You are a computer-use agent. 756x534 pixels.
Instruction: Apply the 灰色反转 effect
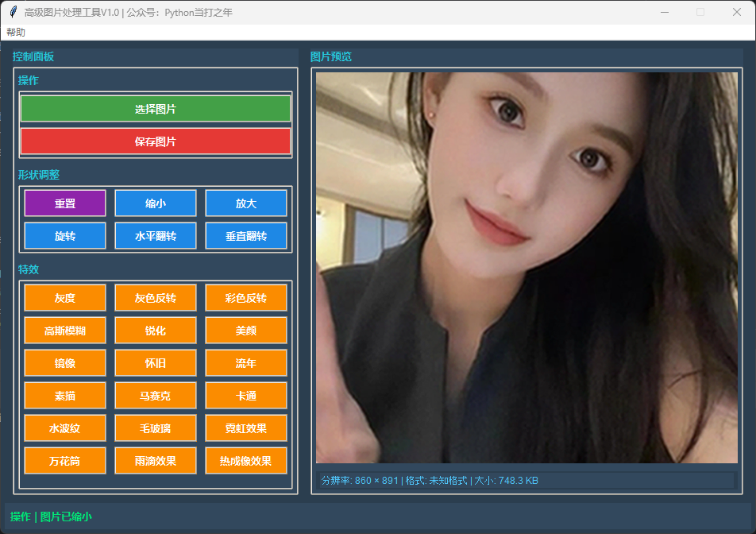[156, 298]
